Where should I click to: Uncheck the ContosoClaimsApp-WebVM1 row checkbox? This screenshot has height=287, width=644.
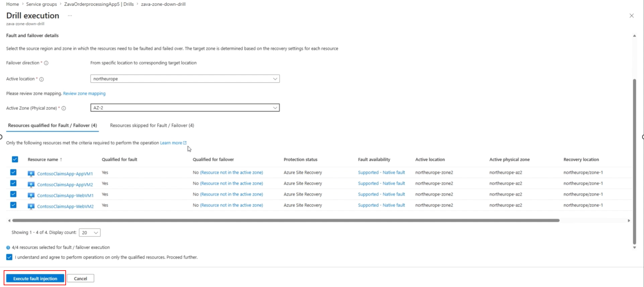(x=13, y=194)
